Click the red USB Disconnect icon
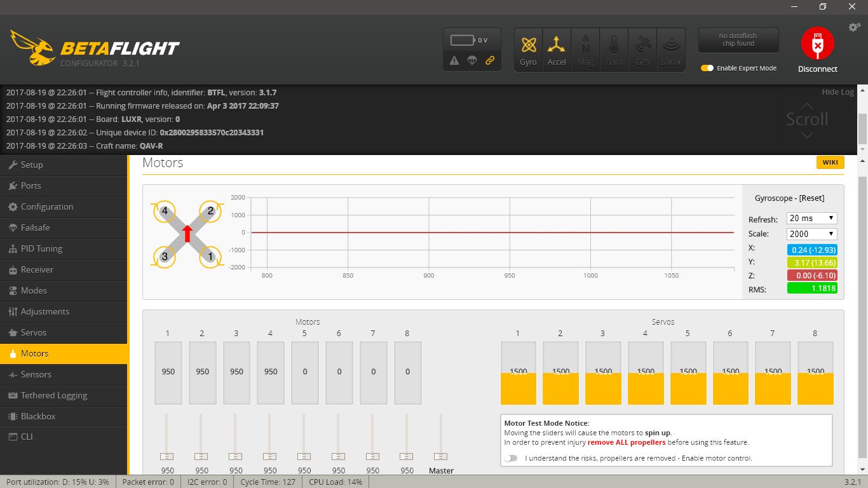Image resolution: width=868 pixels, height=488 pixels. 817,44
